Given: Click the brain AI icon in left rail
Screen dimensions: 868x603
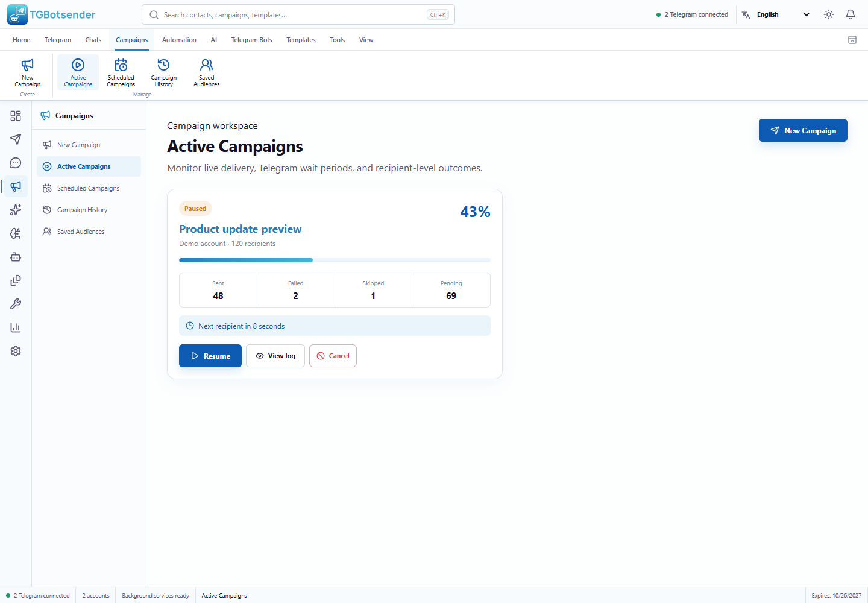Looking at the screenshot, I should pos(16,233).
